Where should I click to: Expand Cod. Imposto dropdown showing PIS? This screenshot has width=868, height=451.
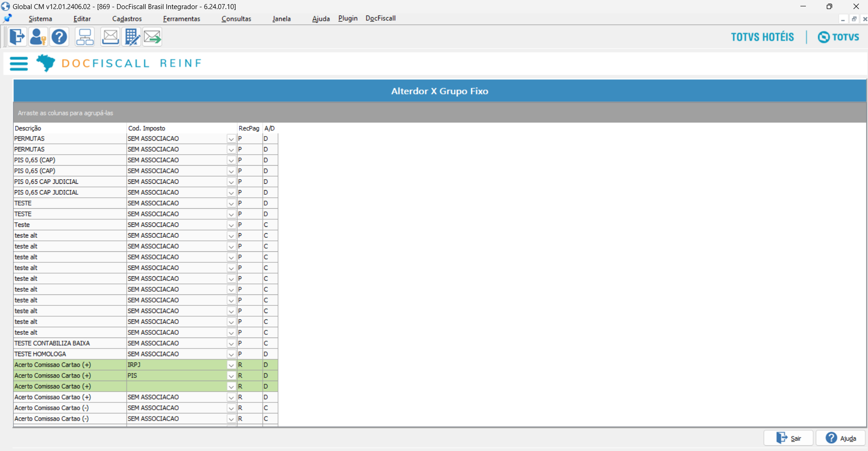tap(231, 376)
